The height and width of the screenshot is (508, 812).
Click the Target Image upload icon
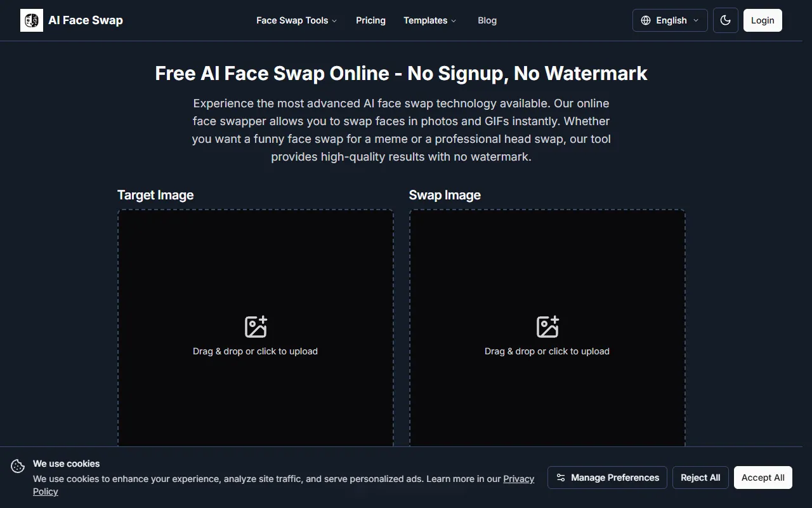coord(256,326)
